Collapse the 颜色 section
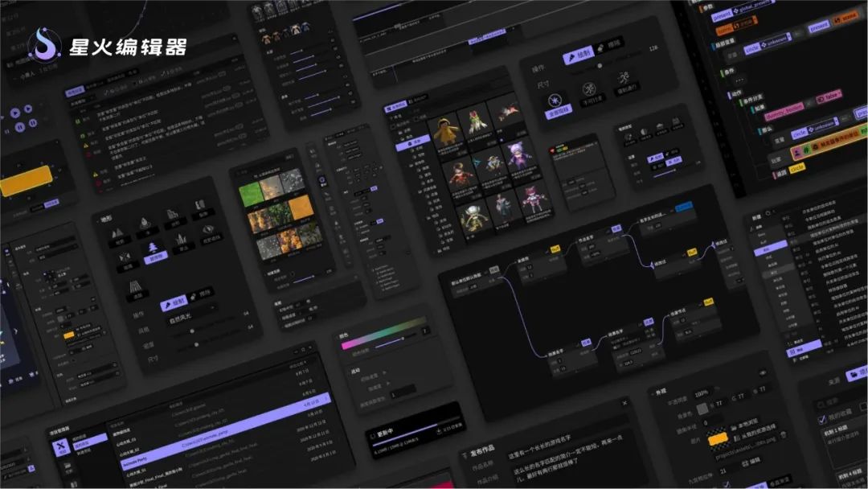The width and height of the screenshot is (868, 489). tap(339, 337)
